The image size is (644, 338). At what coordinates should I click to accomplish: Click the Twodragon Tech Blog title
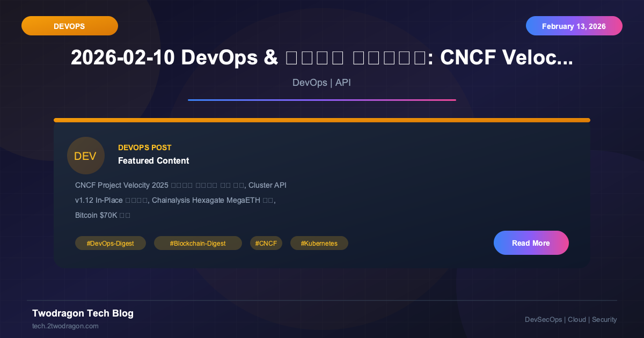click(x=83, y=313)
